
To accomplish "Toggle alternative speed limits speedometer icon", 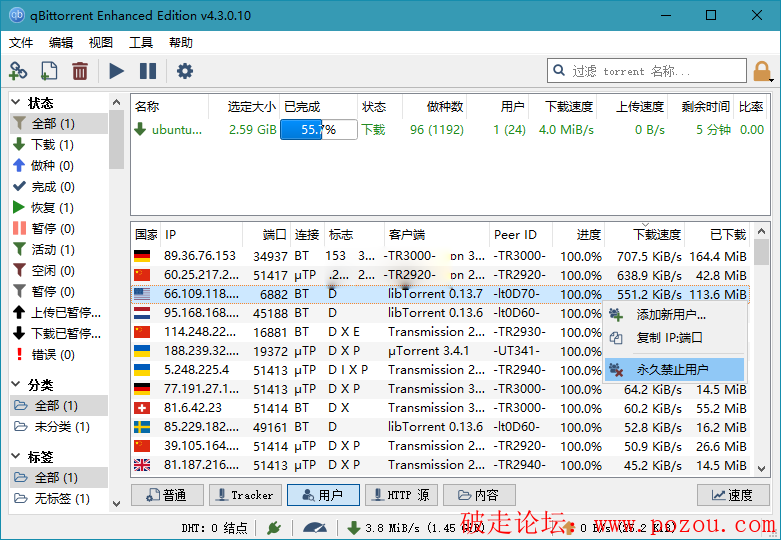I will [x=315, y=527].
